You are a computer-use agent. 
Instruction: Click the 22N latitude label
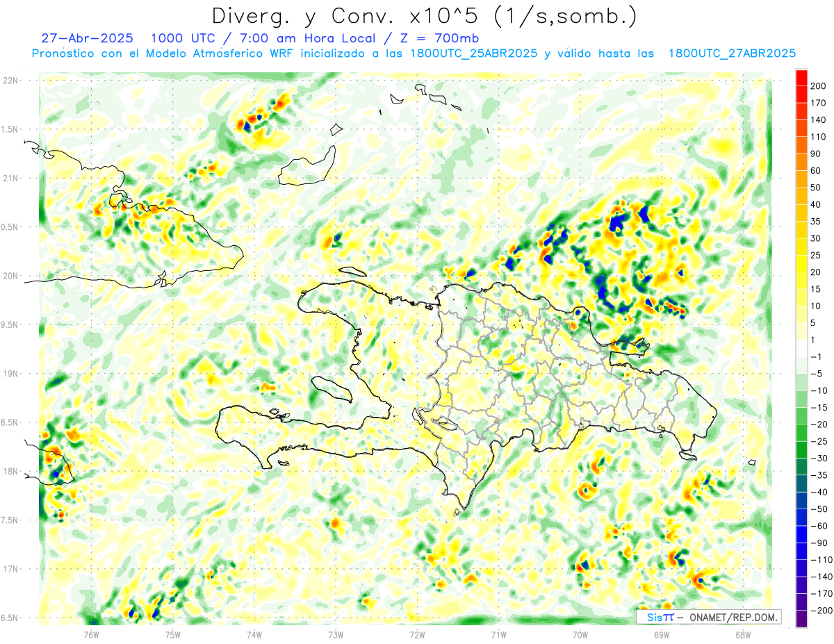[10, 81]
